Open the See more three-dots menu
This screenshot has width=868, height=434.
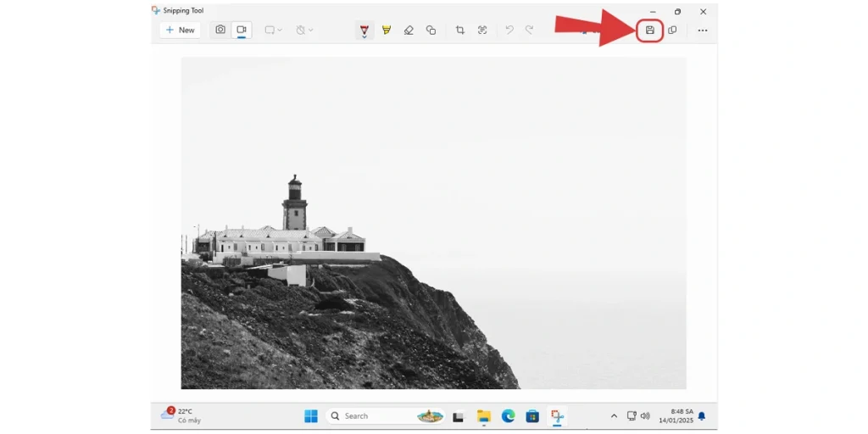tap(702, 31)
